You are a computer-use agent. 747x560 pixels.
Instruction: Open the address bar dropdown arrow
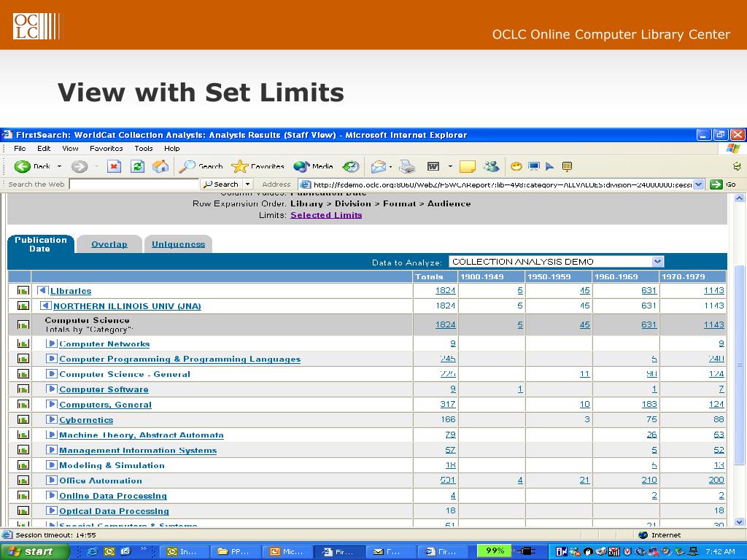point(698,184)
